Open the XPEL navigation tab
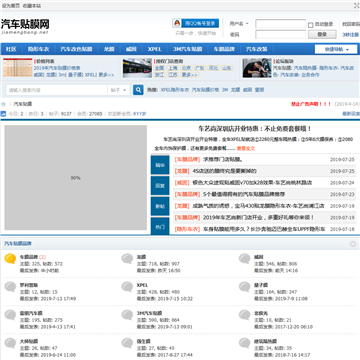This screenshot has height=360, width=360. tap(154, 49)
